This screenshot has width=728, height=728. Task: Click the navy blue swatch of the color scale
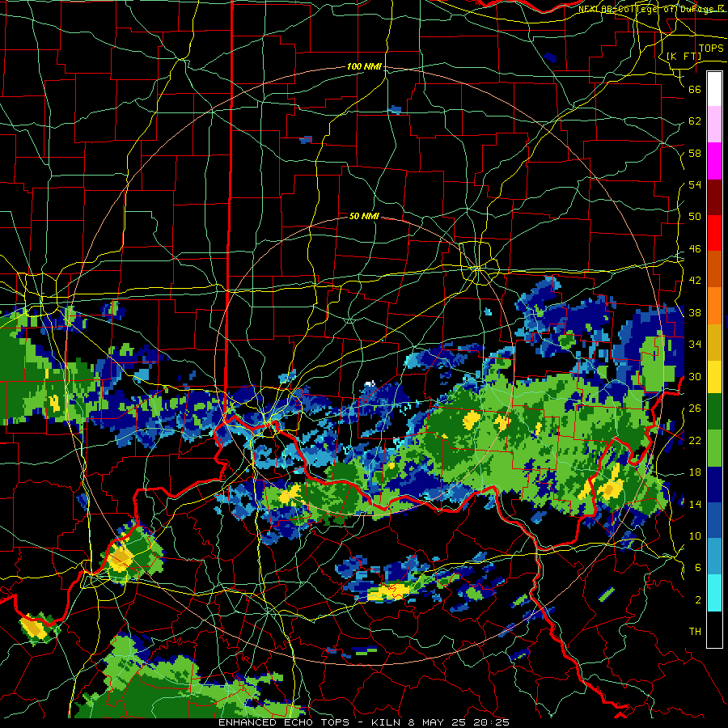click(x=714, y=485)
